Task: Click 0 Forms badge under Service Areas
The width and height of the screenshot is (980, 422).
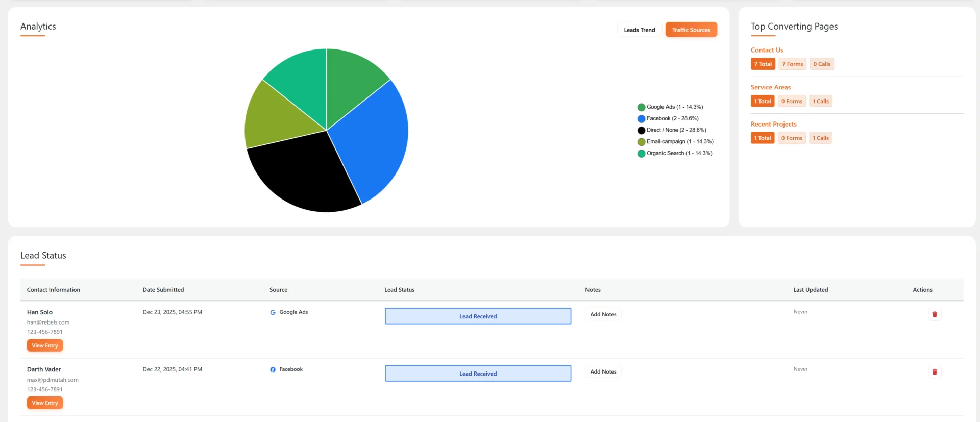Action: click(x=792, y=101)
